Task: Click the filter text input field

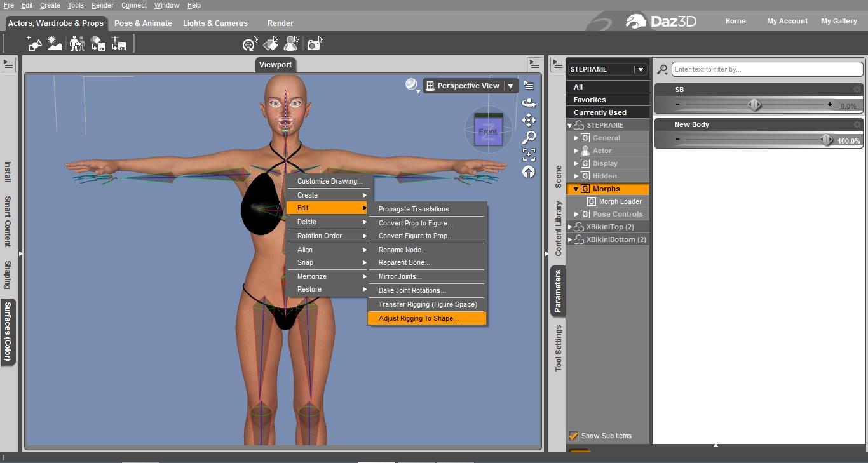Action: tap(767, 69)
